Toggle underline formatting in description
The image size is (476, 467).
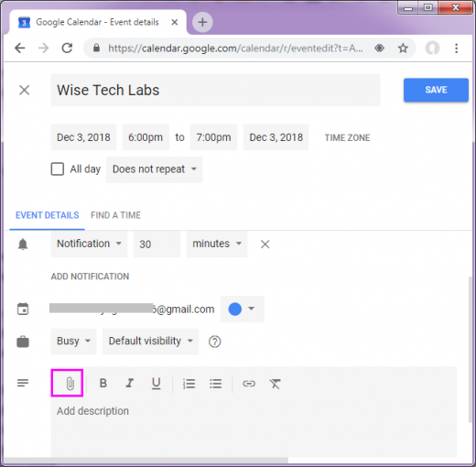pos(157,384)
